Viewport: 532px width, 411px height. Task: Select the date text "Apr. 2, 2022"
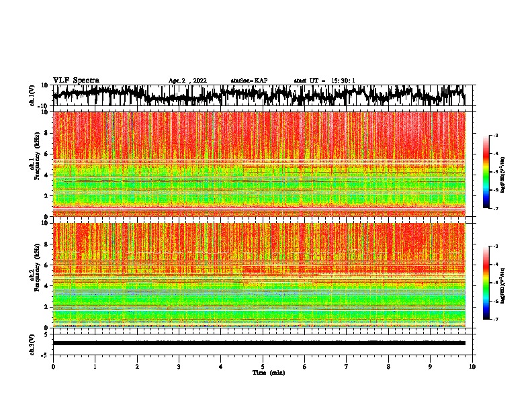pyautogui.click(x=187, y=81)
